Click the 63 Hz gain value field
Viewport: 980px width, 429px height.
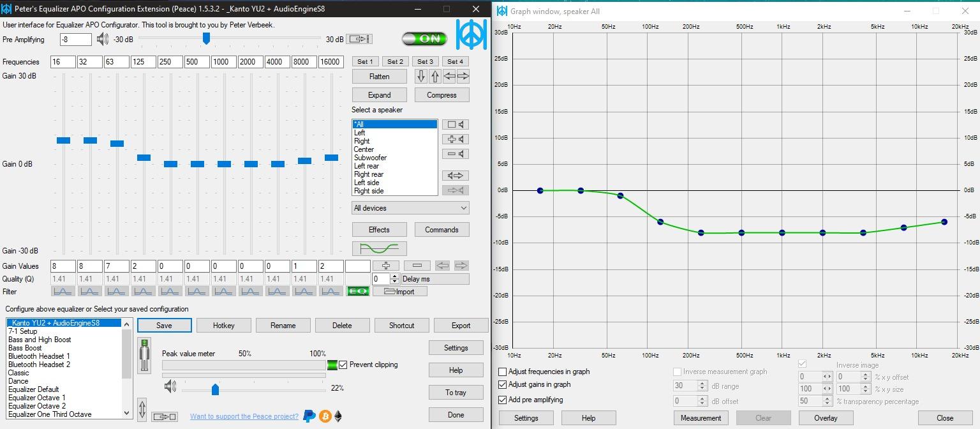coord(117,266)
